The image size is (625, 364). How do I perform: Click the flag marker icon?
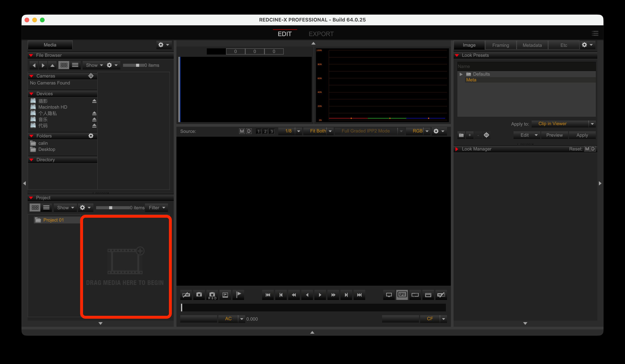238,295
